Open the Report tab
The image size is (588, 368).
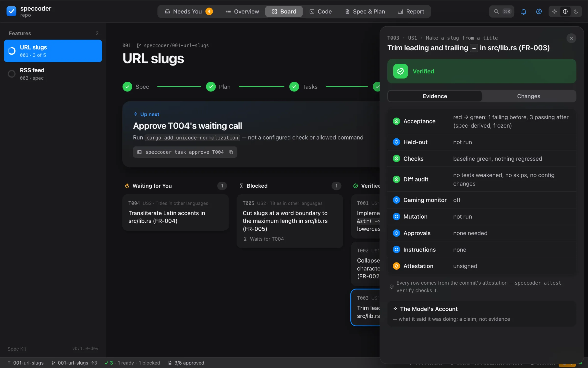point(411,12)
